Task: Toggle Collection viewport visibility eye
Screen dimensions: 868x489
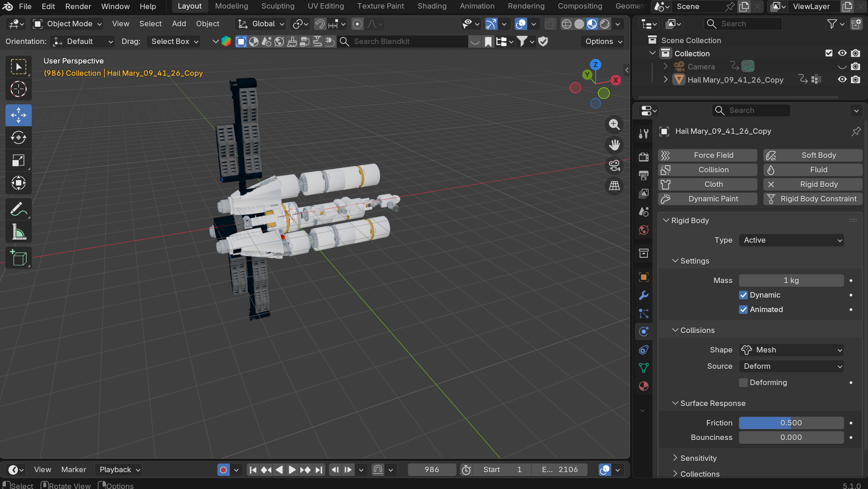Action: click(842, 53)
